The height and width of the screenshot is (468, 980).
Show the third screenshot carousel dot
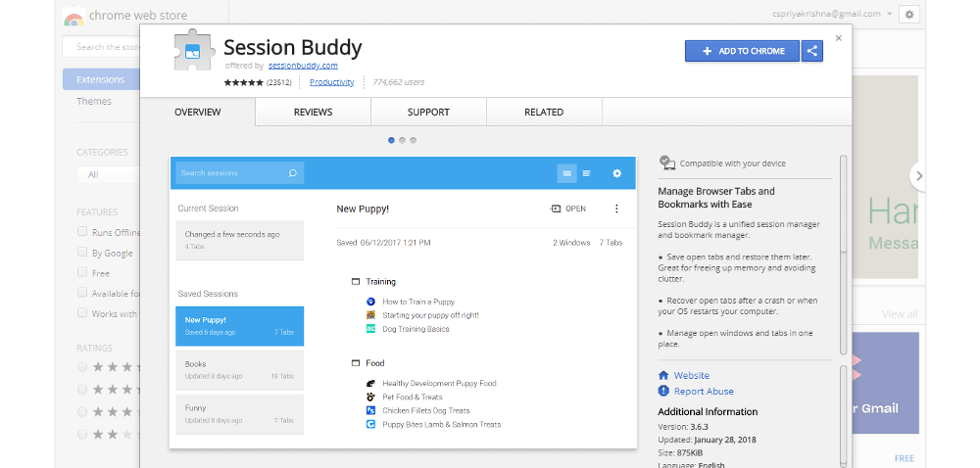tap(414, 140)
